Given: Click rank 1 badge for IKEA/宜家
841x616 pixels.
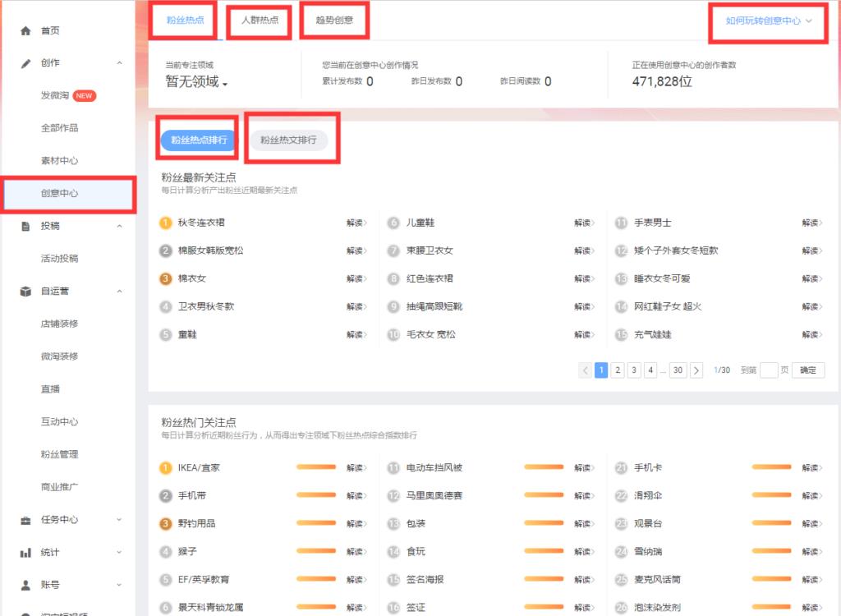Looking at the screenshot, I should point(166,468).
